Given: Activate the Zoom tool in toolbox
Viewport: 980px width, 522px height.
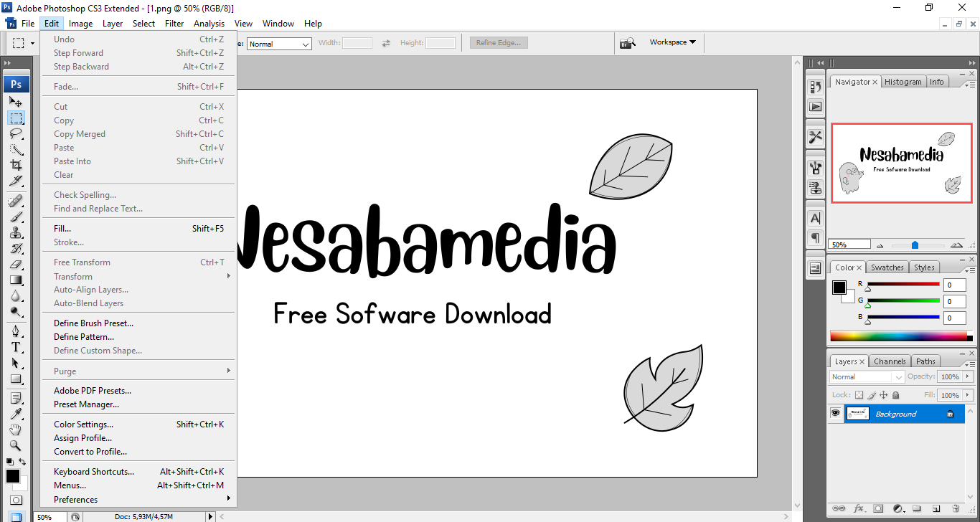Looking at the screenshot, I should pos(16,445).
